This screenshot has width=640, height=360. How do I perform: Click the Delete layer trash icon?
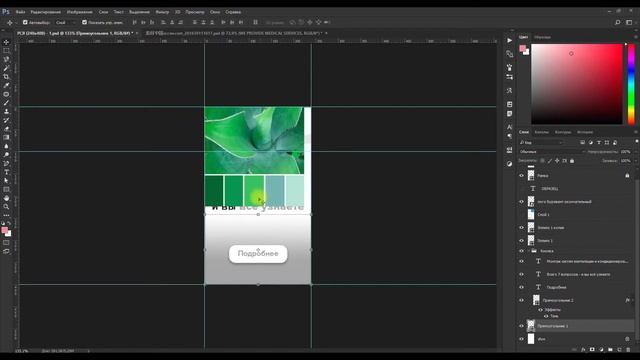pyautogui.click(x=628, y=350)
